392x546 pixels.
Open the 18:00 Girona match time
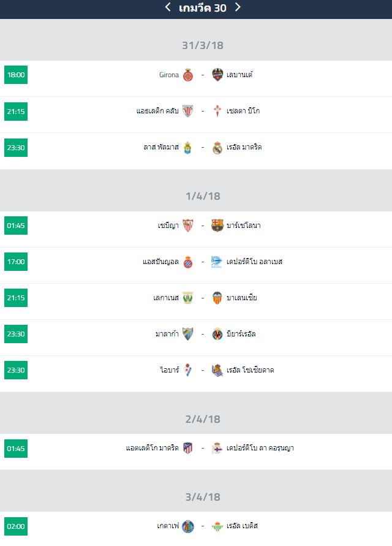pos(16,75)
